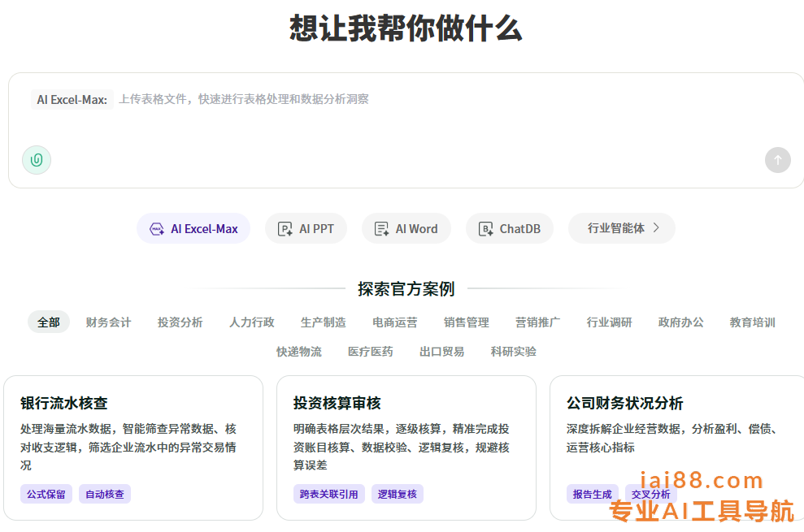
Task: Click the AI Excel-Max: label tag
Action: click(x=72, y=99)
